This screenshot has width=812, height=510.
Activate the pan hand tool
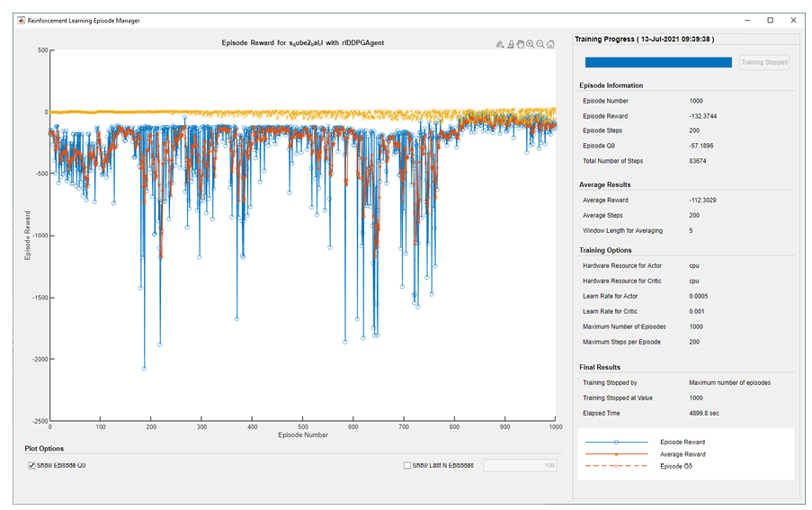[520, 43]
